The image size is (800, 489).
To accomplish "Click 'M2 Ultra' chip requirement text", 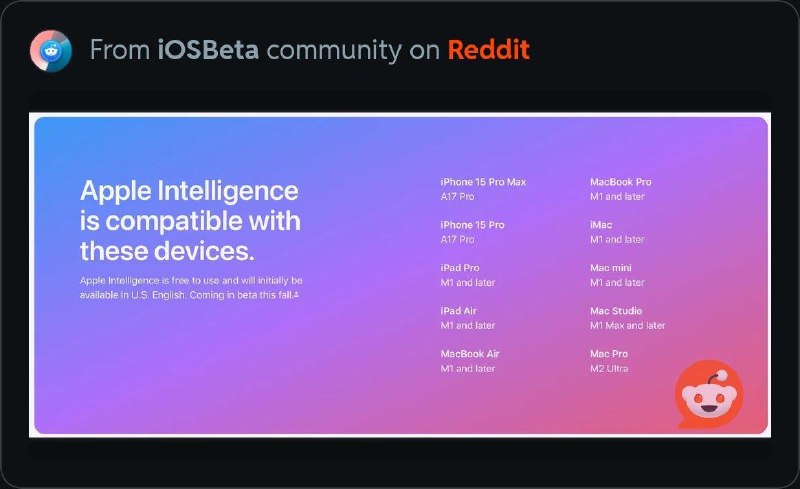I will point(609,368).
